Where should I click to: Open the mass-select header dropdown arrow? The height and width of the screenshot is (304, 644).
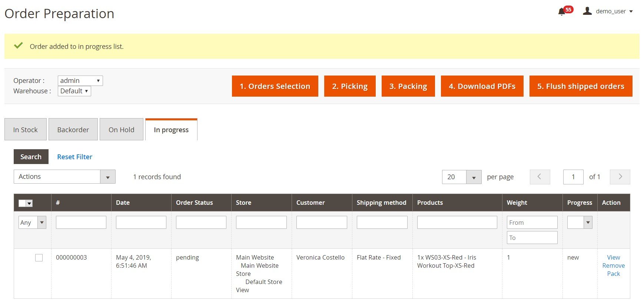point(30,203)
